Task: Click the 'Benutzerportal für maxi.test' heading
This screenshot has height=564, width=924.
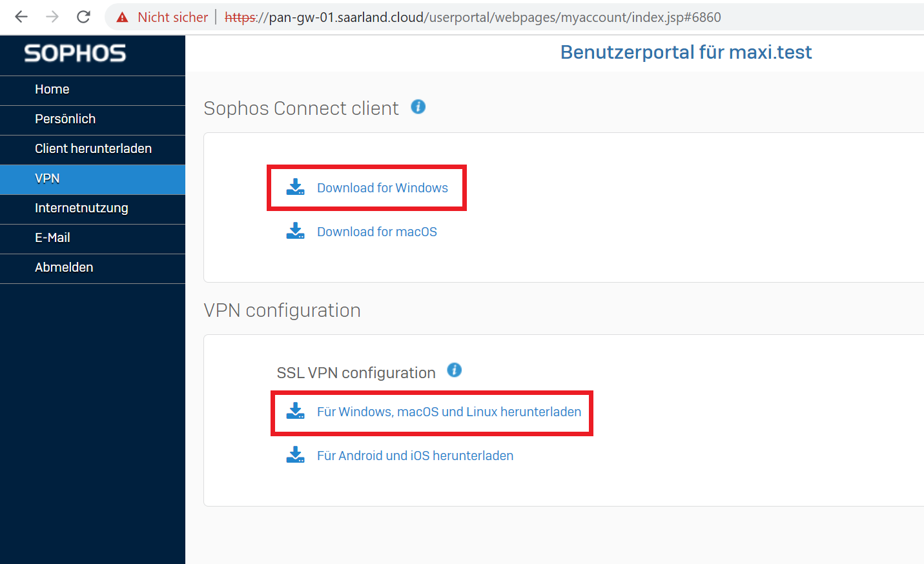Action: [686, 52]
